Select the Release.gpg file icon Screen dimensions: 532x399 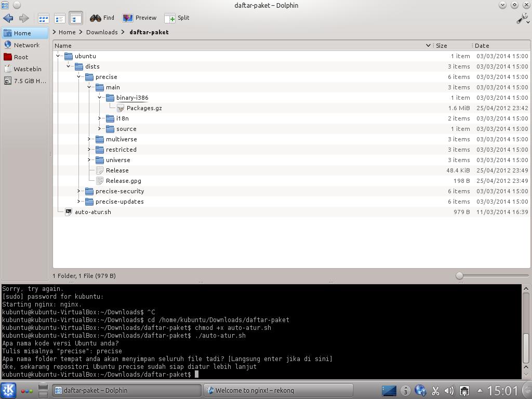click(99, 181)
